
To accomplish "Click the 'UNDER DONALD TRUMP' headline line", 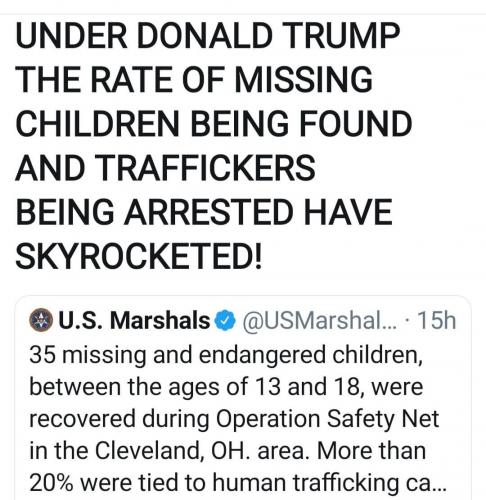I will (207, 36).
